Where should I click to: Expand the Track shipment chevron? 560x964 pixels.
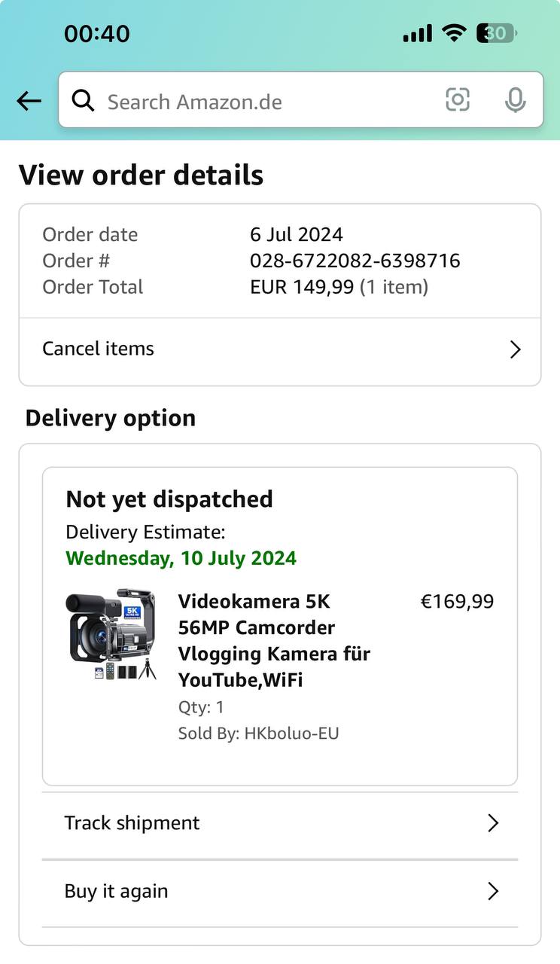click(x=493, y=823)
